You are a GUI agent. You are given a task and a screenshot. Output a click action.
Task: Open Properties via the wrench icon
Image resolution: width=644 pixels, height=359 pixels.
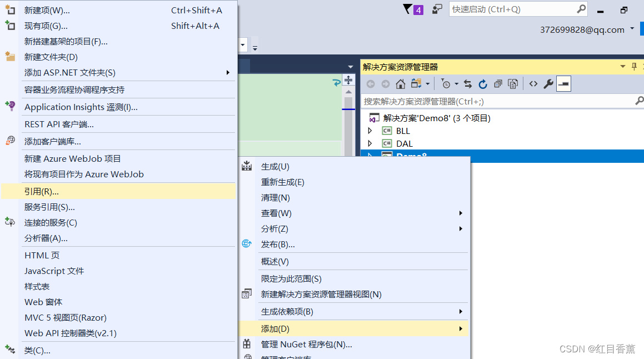[548, 83]
